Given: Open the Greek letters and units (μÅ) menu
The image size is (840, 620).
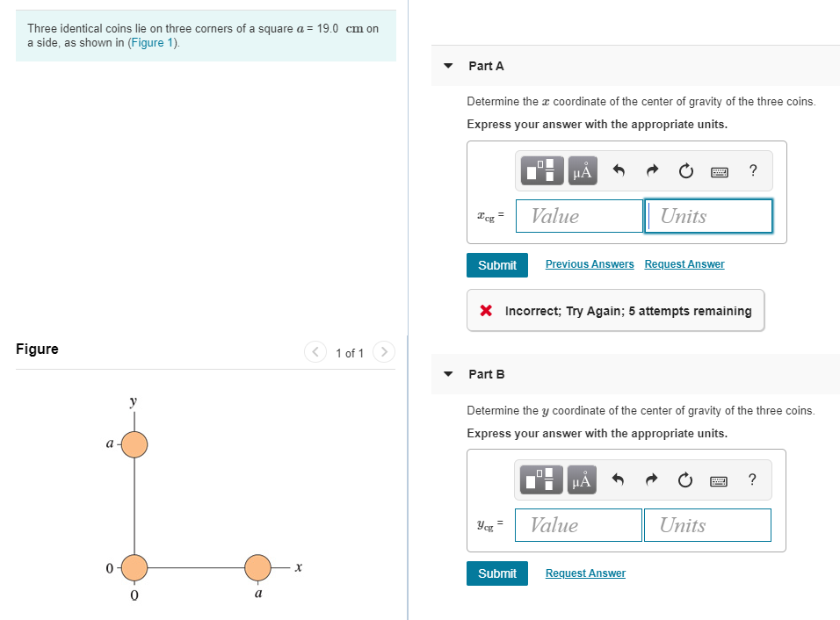Looking at the screenshot, I should (x=581, y=170).
